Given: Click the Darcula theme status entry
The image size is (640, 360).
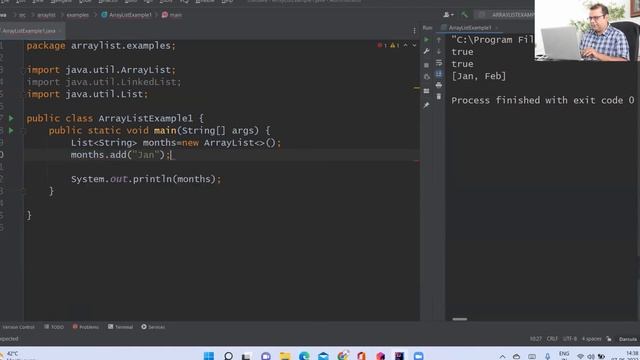Looking at the screenshot, I should tap(628, 339).
